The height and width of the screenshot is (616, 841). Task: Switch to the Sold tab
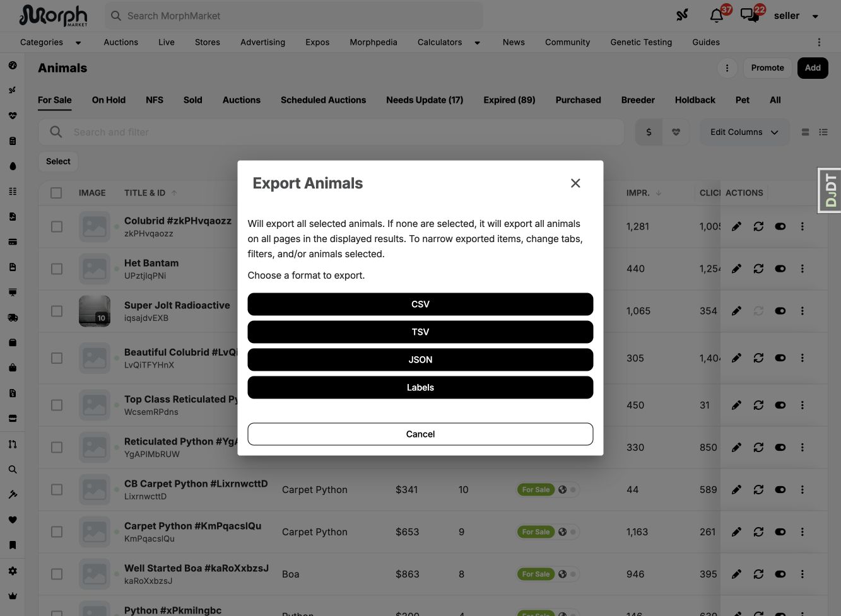192,100
